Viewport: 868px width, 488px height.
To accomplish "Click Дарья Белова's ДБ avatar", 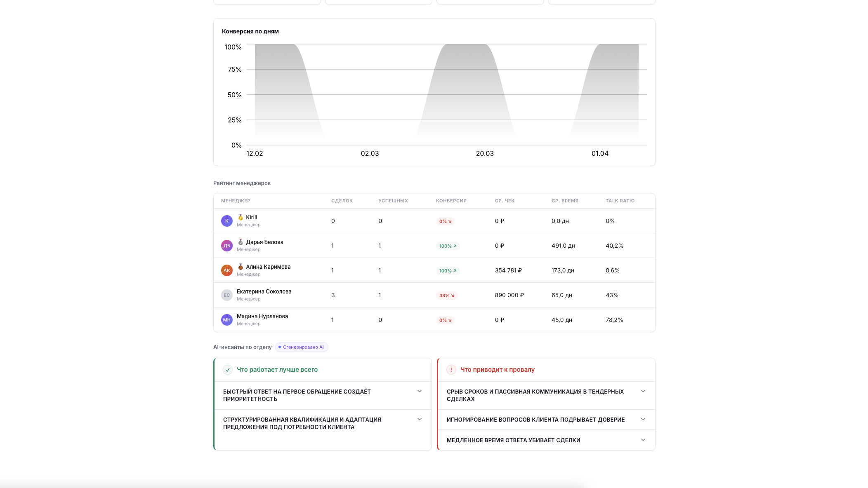I will [x=226, y=246].
